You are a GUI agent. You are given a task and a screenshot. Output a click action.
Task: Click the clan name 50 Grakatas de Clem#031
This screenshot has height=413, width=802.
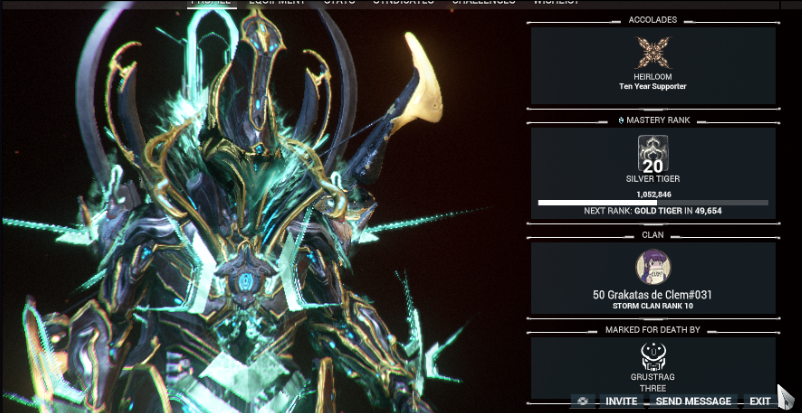click(653, 295)
